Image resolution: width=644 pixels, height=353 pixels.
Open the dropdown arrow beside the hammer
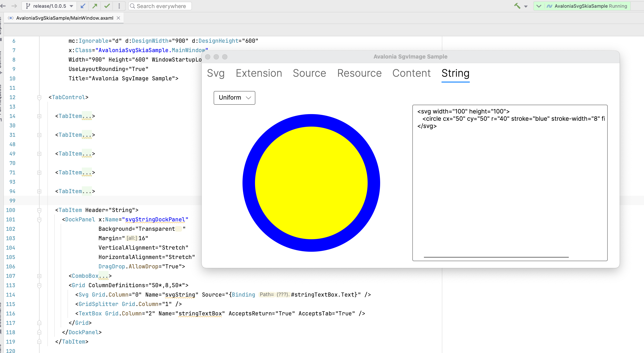pos(526,6)
